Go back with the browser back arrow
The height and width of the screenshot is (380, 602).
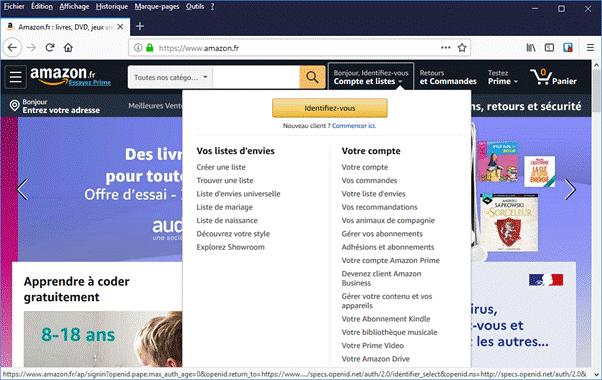[x=12, y=48]
